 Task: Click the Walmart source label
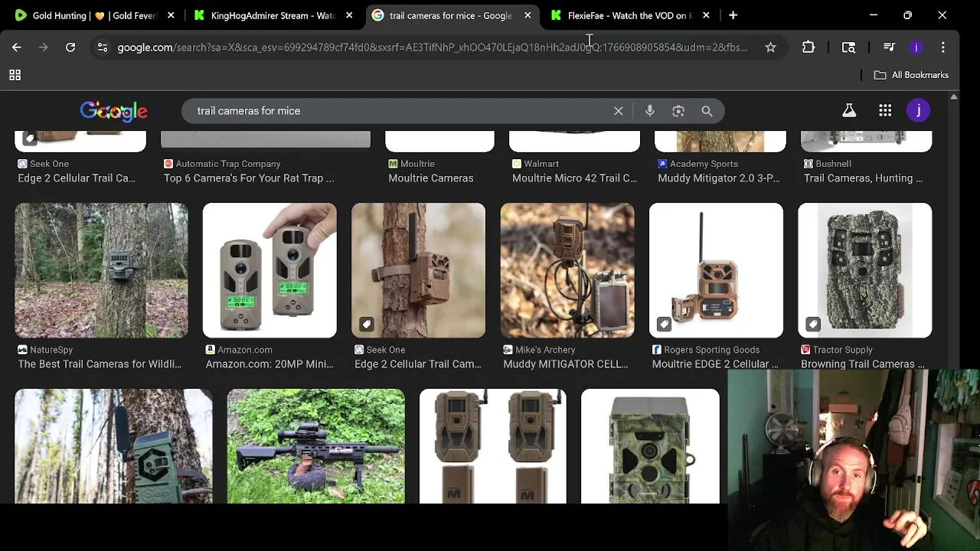pos(541,164)
